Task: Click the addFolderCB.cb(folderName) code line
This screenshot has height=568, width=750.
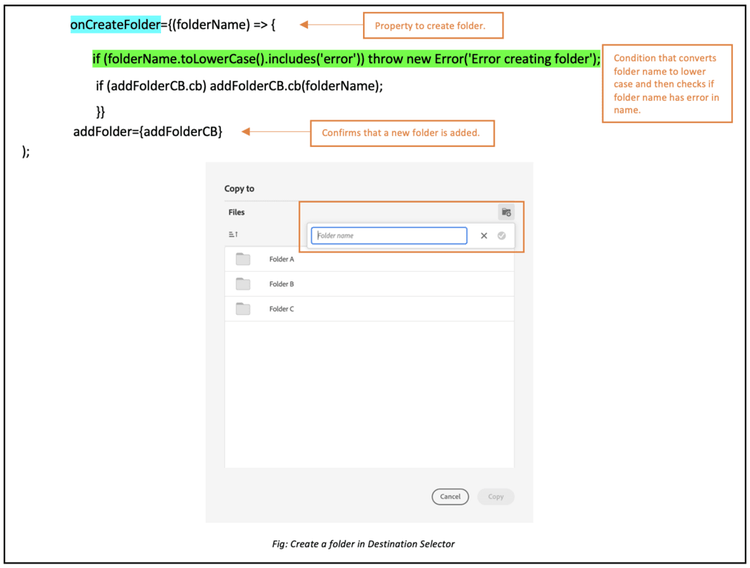Action: click(239, 86)
